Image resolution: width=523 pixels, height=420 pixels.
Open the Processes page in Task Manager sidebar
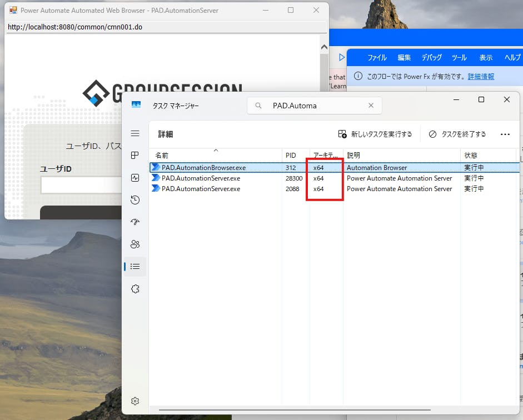(135, 156)
